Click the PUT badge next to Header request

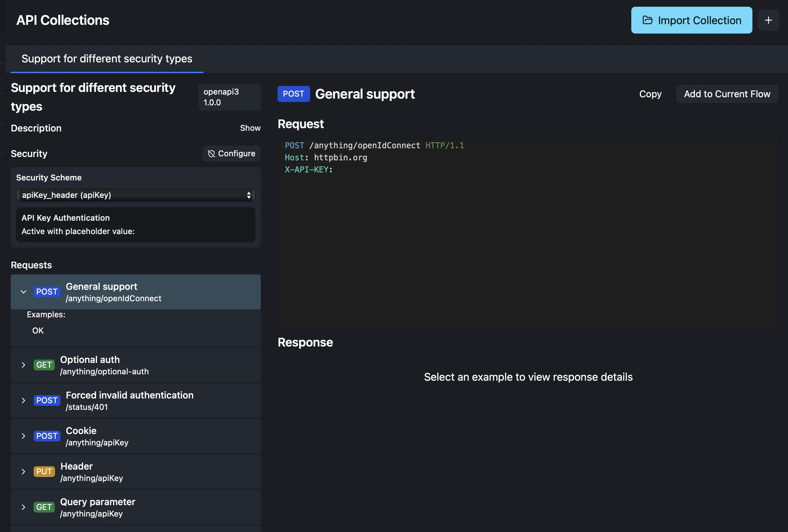(x=44, y=472)
